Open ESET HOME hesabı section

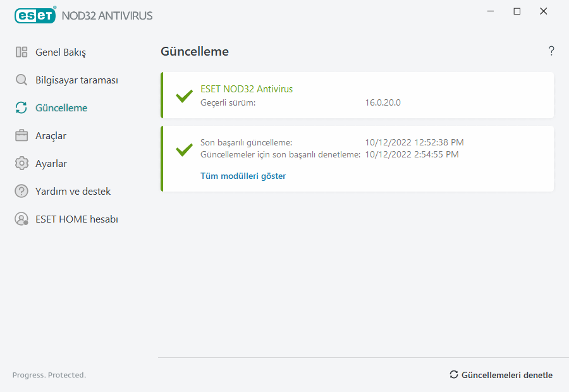[x=76, y=219]
